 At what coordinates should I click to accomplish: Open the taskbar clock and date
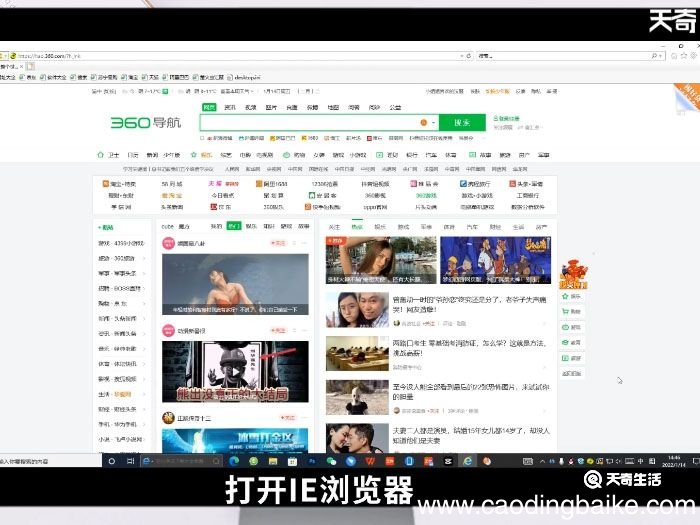pyautogui.click(x=674, y=461)
